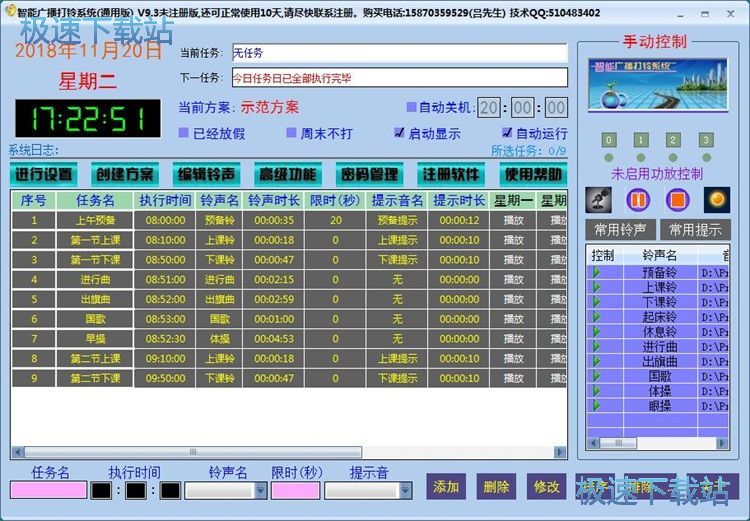Screen dimensions: 750x521
Task: Select amplifier channel 2 indicator
Action: click(x=673, y=140)
